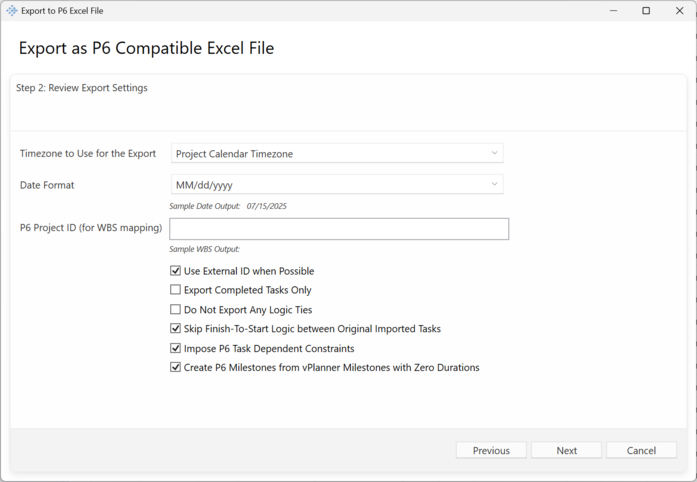Click the Timezone to Use for Export label

pyautogui.click(x=88, y=154)
